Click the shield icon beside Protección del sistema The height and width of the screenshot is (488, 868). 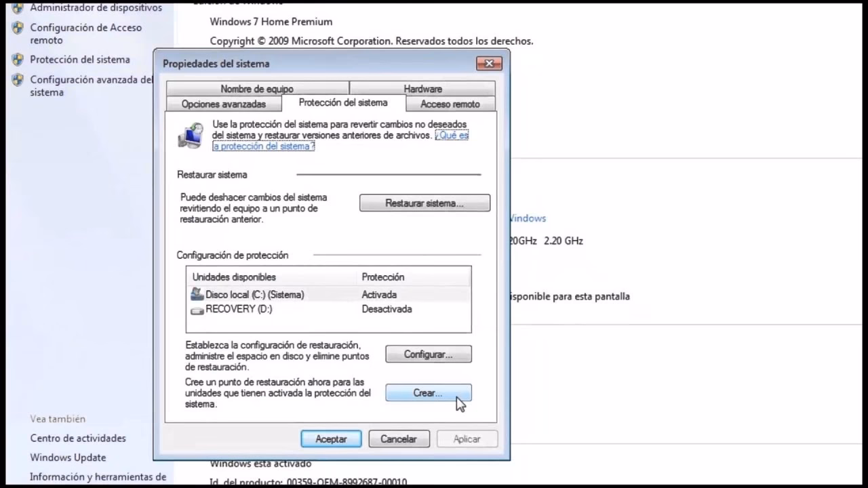pyautogui.click(x=17, y=59)
